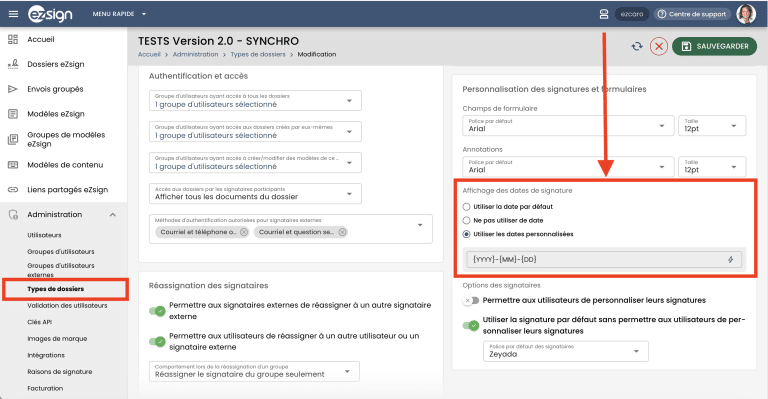This screenshot has width=768, height=399.
Task: Open Clés API submenu item
Action: [x=40, y=322]
